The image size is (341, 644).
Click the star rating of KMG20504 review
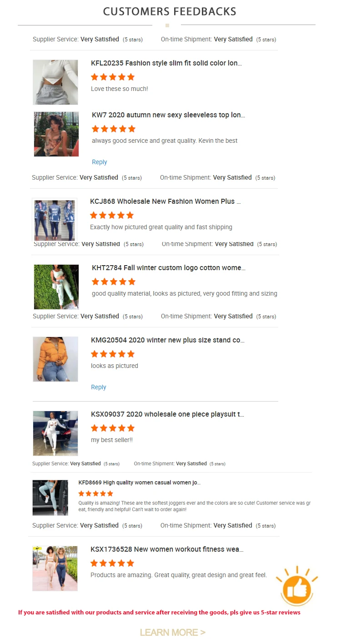113,354
